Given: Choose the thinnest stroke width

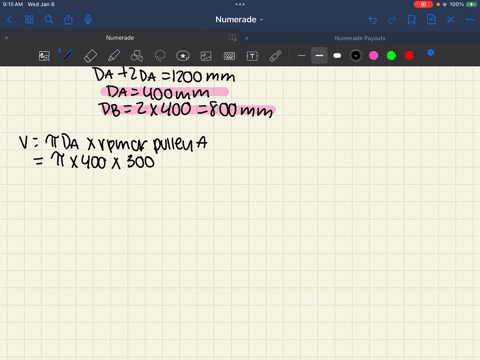Looking at the screenshot, I should click(301, 56).
